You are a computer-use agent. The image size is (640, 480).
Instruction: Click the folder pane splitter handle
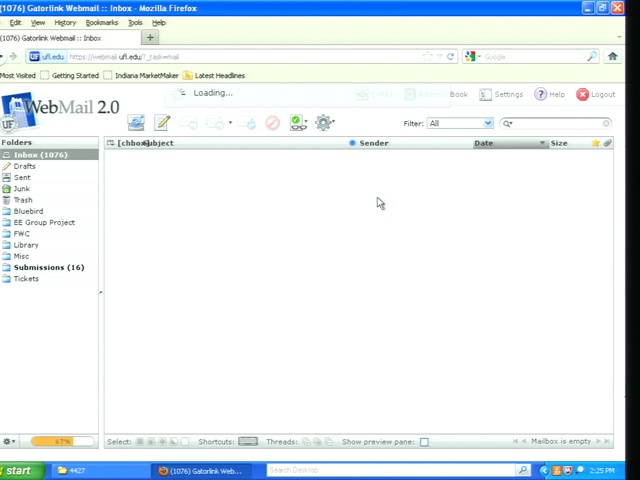pyautogui.click(x=101, y=292)
